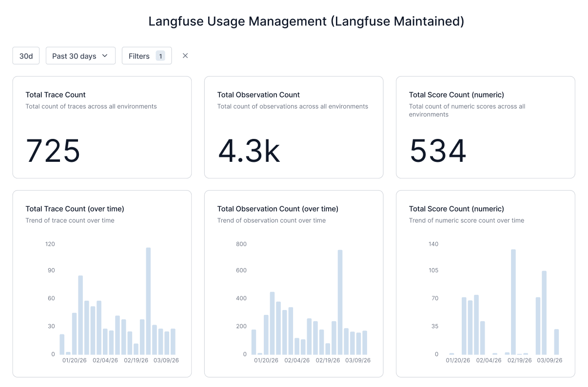
Task: Select the last bar in the observation count chart
Action: point(365,343)
